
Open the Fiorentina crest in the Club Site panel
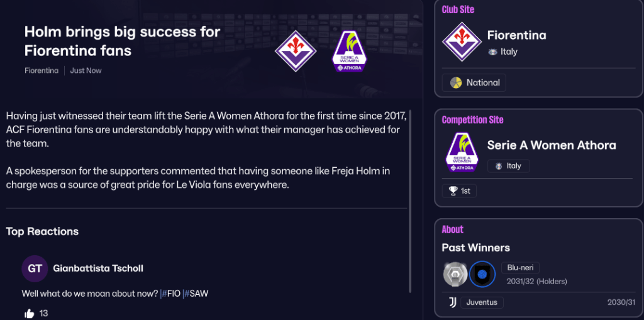click(462, 42)
